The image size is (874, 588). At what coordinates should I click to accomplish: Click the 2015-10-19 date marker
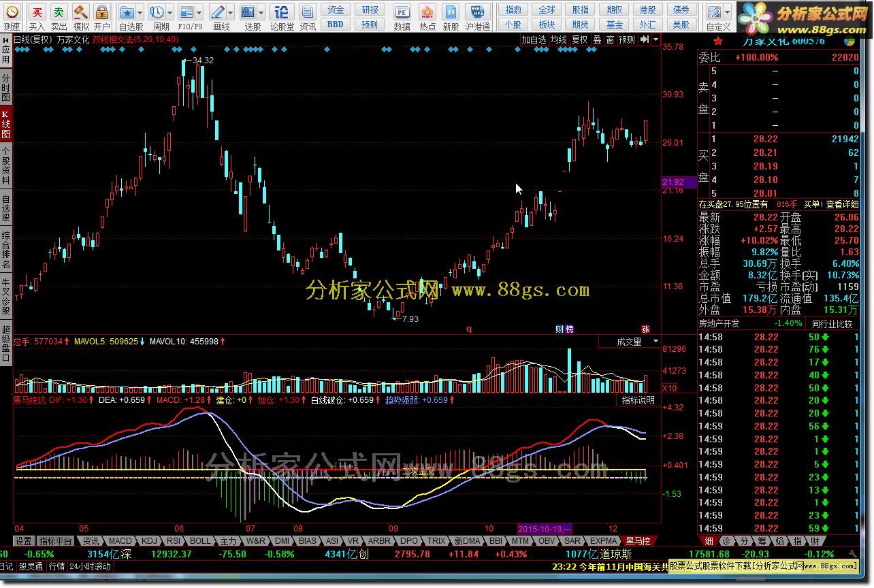(545, 529)
